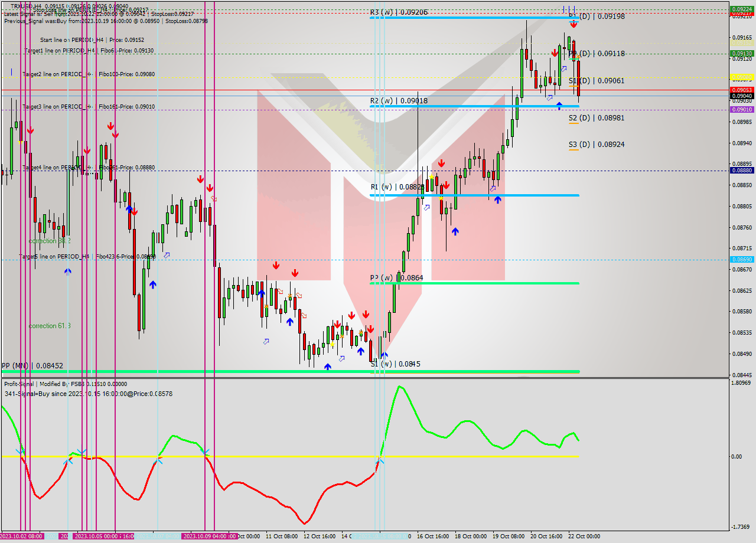Screen dimensions: 756x543
Task: Select the 'correction 38.2' label
Action: [x=50, y=241]
